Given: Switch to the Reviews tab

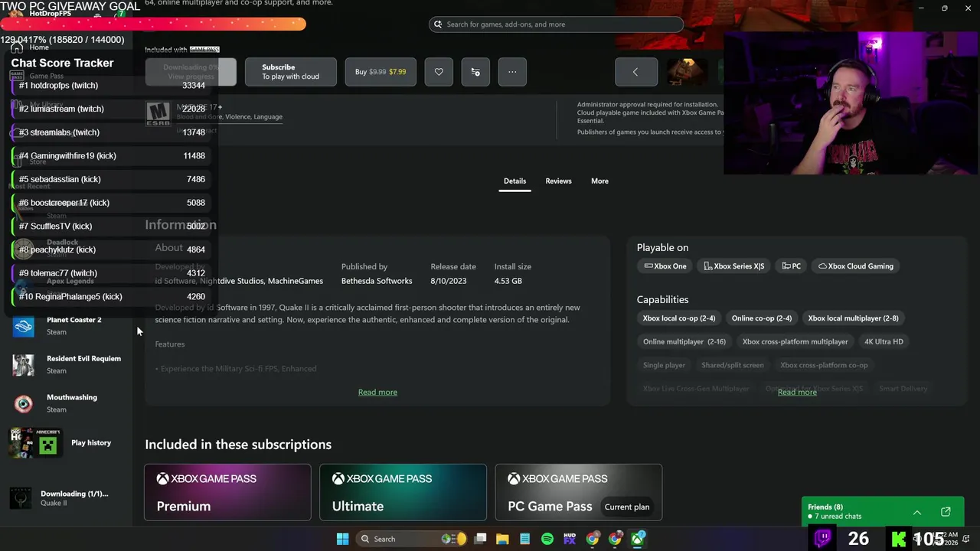Looking at the screenshot, I should [558, 181].
